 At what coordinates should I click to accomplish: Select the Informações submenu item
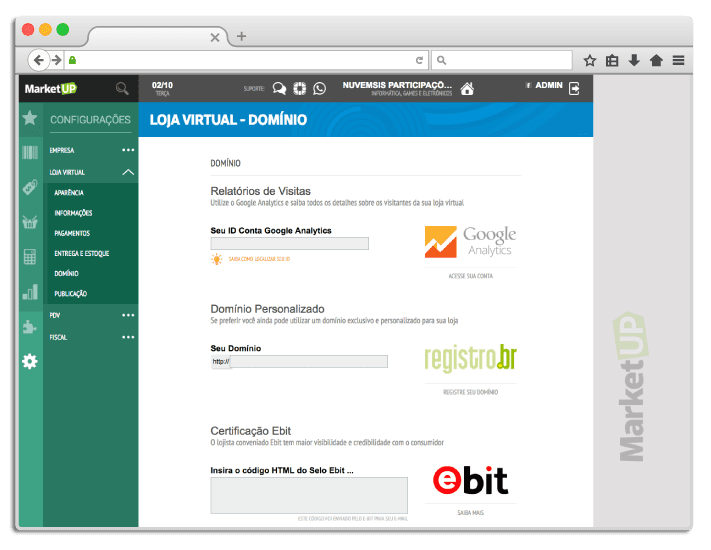pos(73,213)
